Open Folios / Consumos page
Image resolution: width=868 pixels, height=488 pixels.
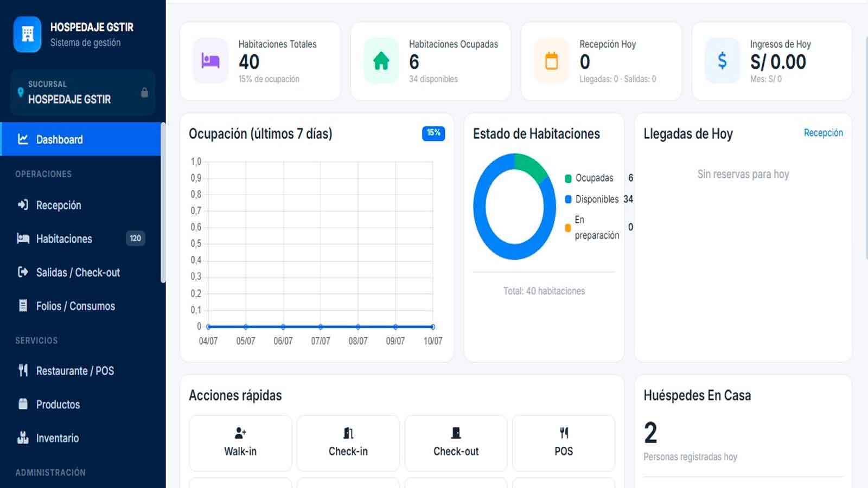pyautogui.click(x=80, y=306)
